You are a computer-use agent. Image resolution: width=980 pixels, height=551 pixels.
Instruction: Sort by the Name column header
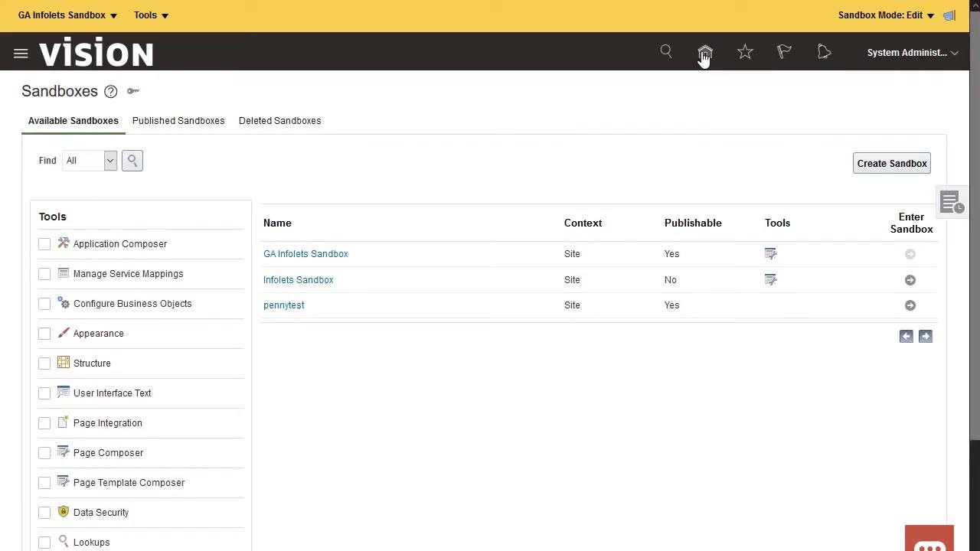pyautogui.click(x=277, y=223)
